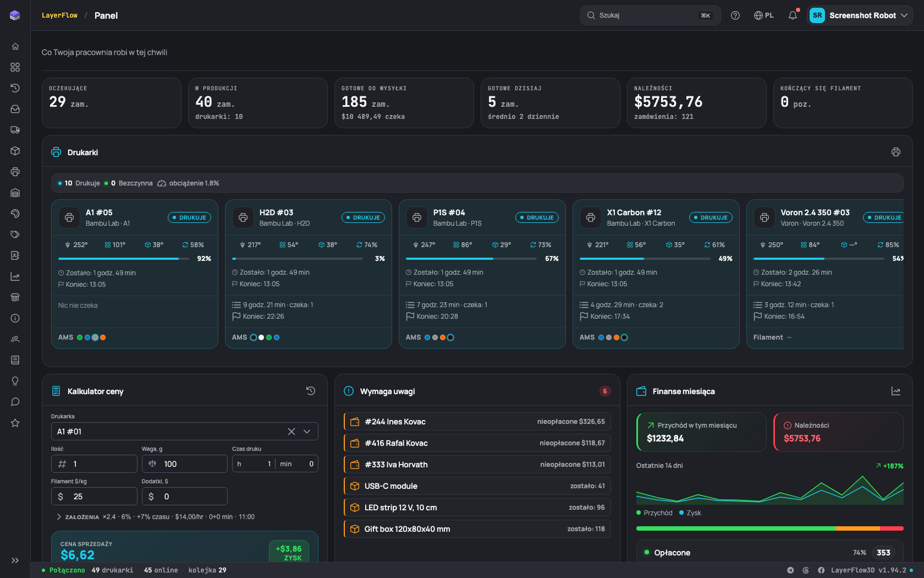Open the home icon in the sidebar
Image resolution: width=924 pixels, height=578 pixels.
click(15, 46)
